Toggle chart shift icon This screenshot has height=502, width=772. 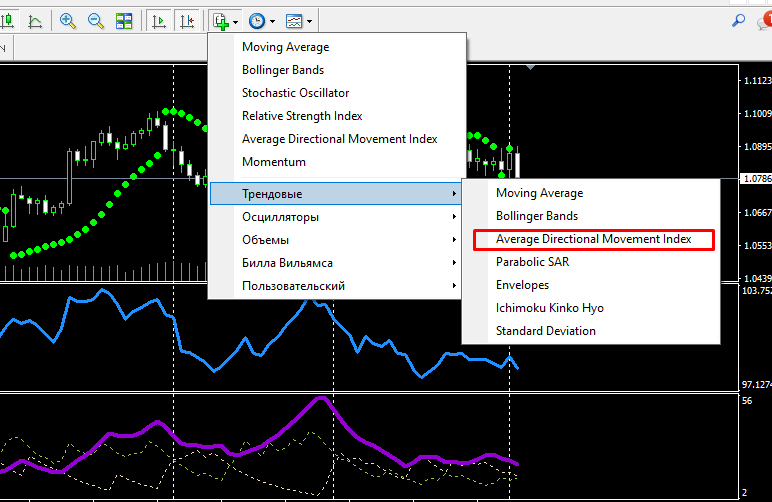[x=187, y=21]
